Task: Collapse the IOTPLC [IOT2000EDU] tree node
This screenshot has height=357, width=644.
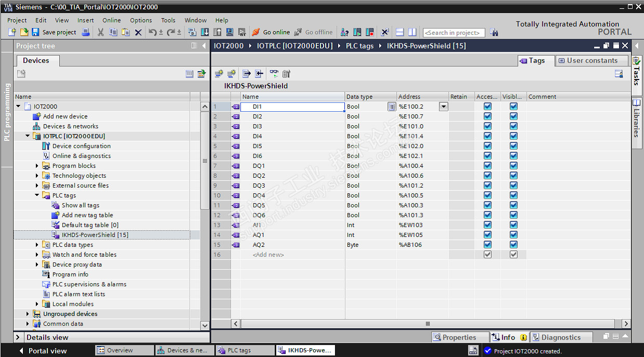Action: 28,136
